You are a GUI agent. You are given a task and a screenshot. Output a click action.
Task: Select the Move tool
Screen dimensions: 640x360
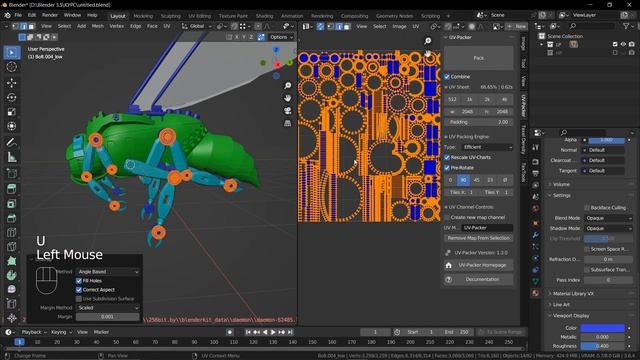click(x=11, y=83)
